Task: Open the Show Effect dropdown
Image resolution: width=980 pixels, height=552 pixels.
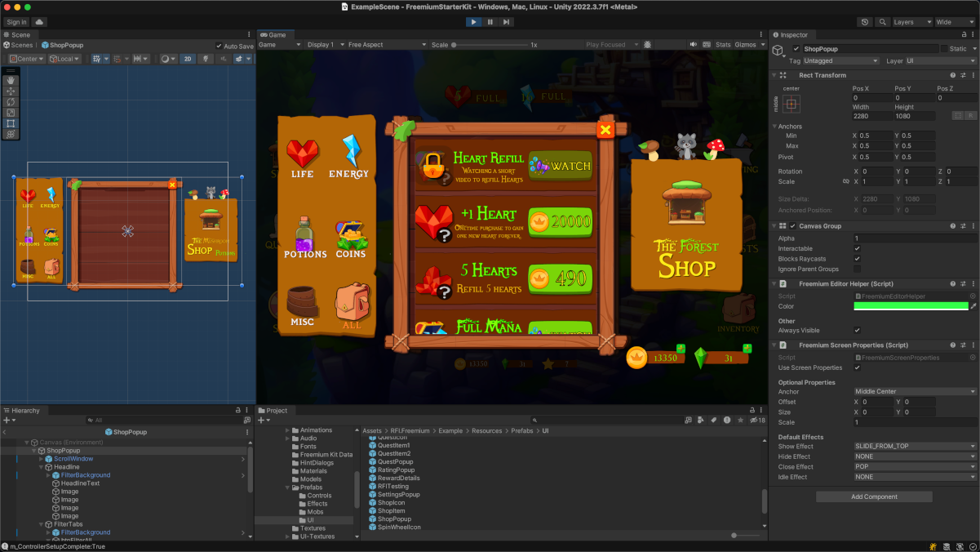Action: pyautogui.click(x=915, y=447)
